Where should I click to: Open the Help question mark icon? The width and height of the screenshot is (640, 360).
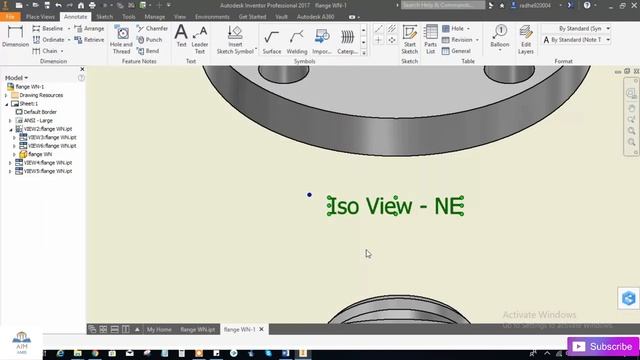[587, 5]
